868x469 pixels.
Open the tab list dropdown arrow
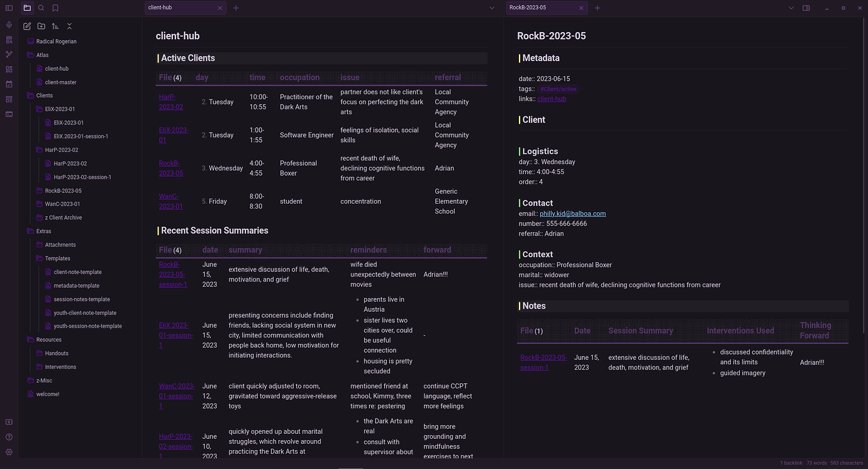tap(492, 8)
